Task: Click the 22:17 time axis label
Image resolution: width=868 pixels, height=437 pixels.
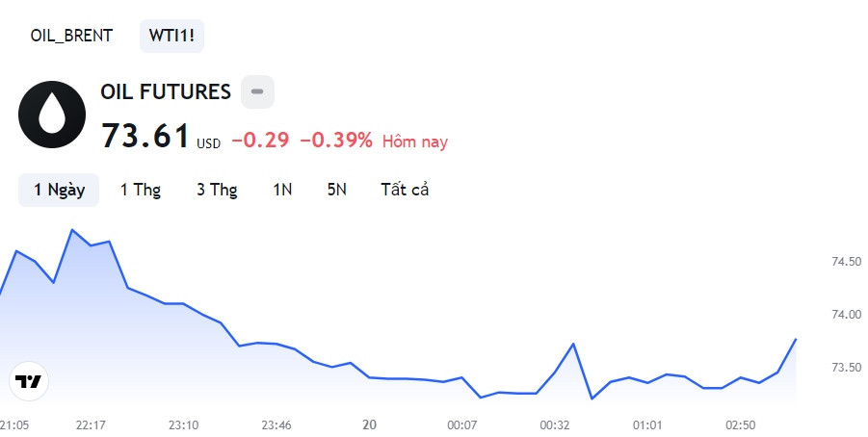Action: pyautogui.click(x=91, y=424)
